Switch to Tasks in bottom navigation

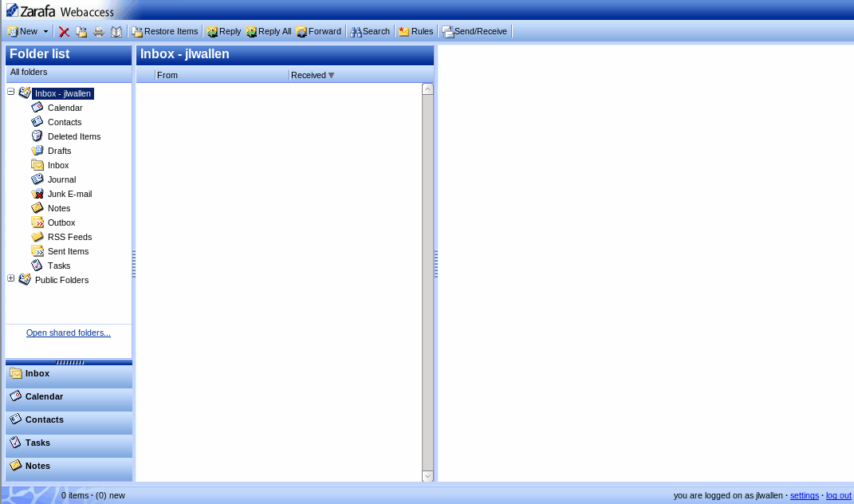click(69, 447)
